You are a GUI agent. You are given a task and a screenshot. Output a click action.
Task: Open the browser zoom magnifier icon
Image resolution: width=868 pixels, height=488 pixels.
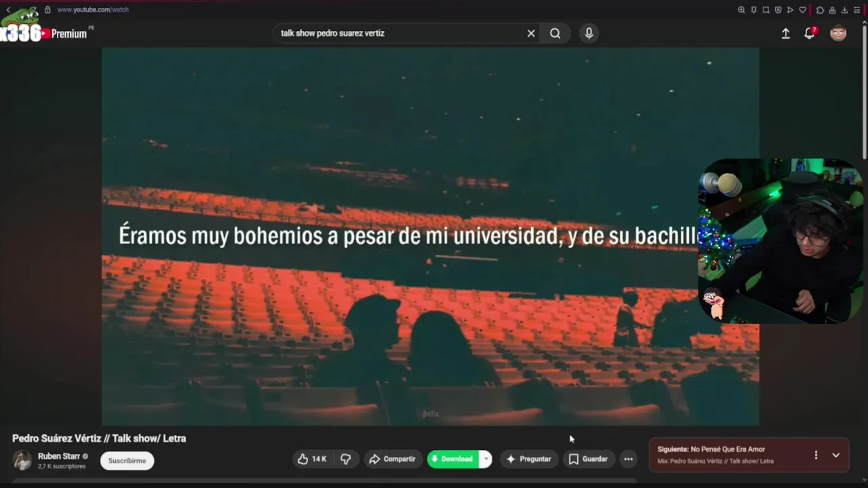pyautogui.click(x=741, y=9)
